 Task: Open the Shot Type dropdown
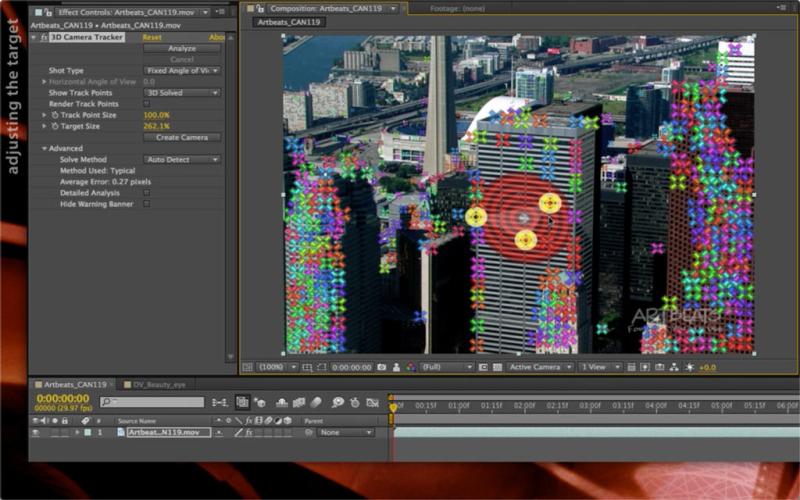182,70
